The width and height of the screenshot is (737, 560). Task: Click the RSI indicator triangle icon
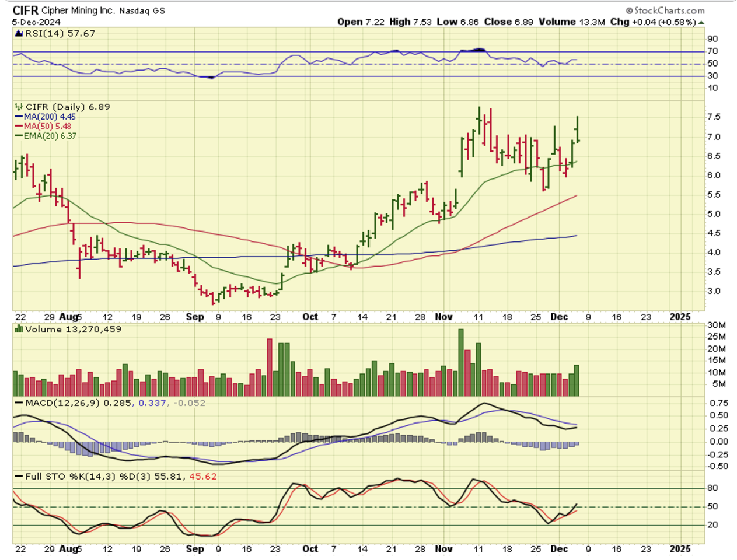click(19, 33)
